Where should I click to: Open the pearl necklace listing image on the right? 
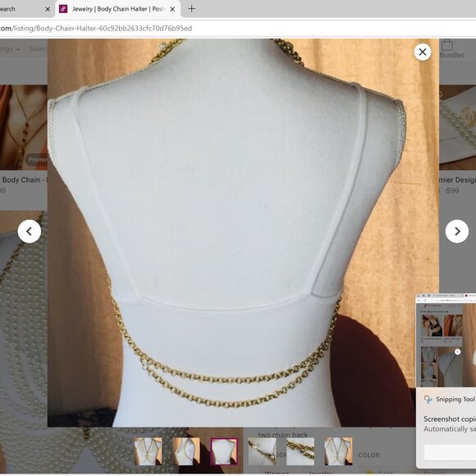point(457,127)
